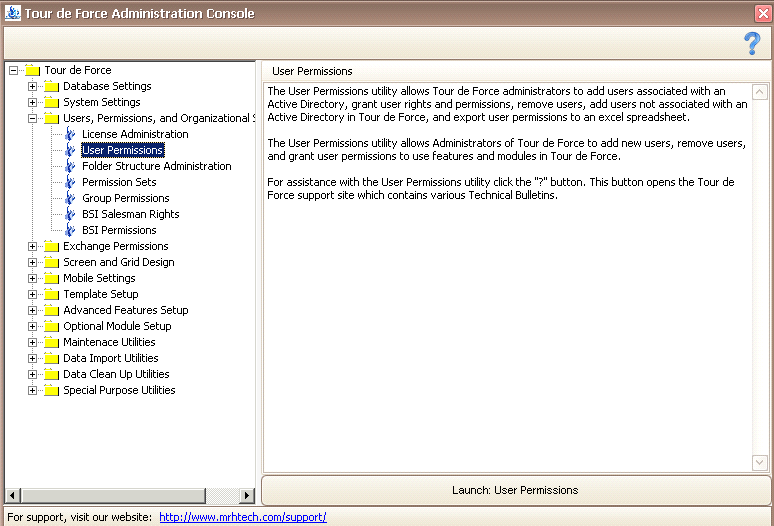Select the highlighted User Permissions tree item
This screenshot has height=526, width=774.
tap(122, 150)
